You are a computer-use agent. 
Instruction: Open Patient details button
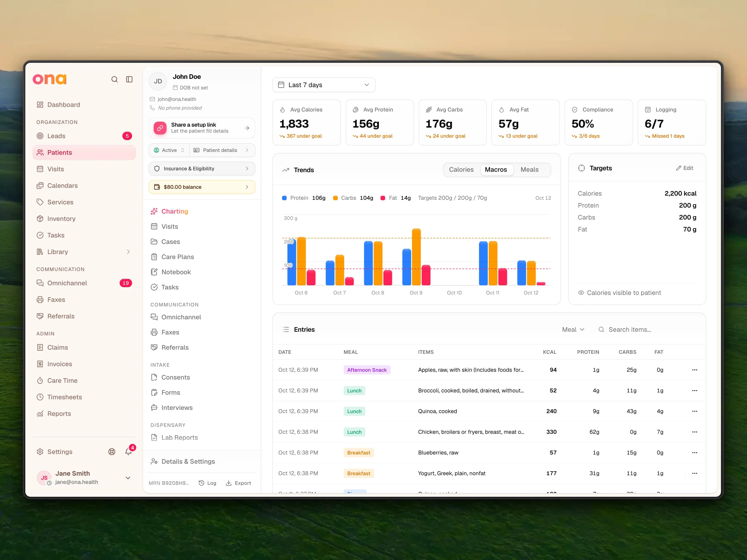(222, 150)
